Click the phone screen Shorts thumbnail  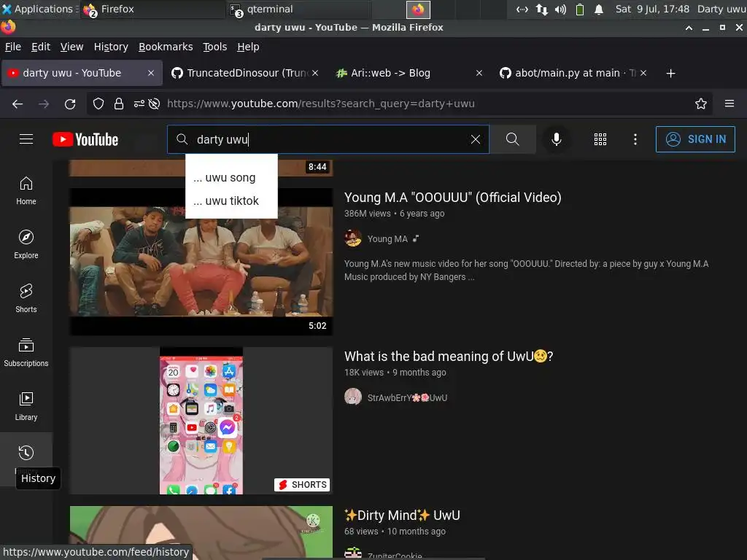(x=201, y=421)
